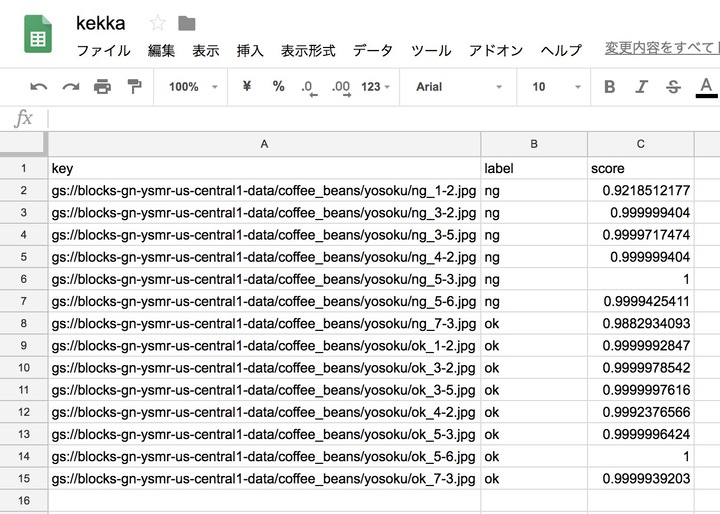This screenshot has width=720, height=514.
Task: Toggle strikethrough formatting
Action: (673, 87)
